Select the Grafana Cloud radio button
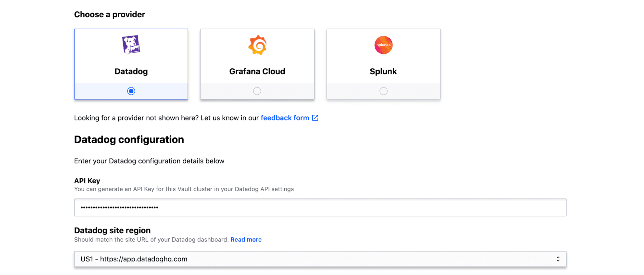Image resolution: width=644 pixels, height=275 pixels. point(257,91)
